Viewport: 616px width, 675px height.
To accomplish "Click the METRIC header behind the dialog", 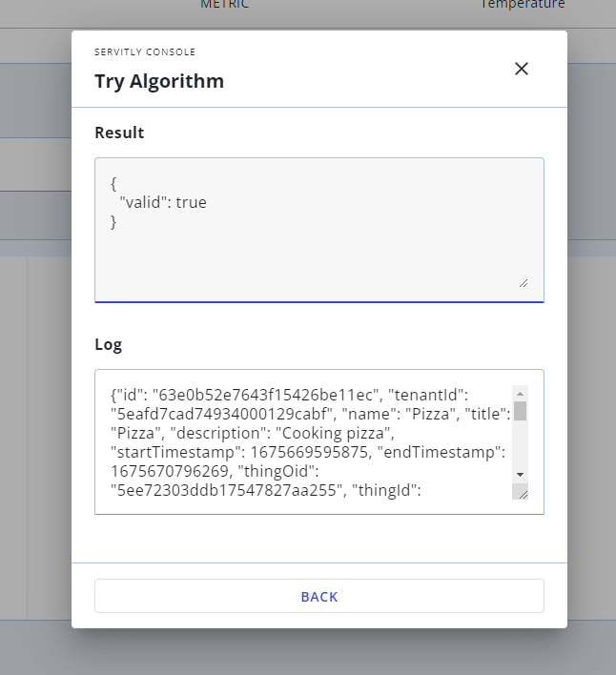I will click(x=224, y=5).
